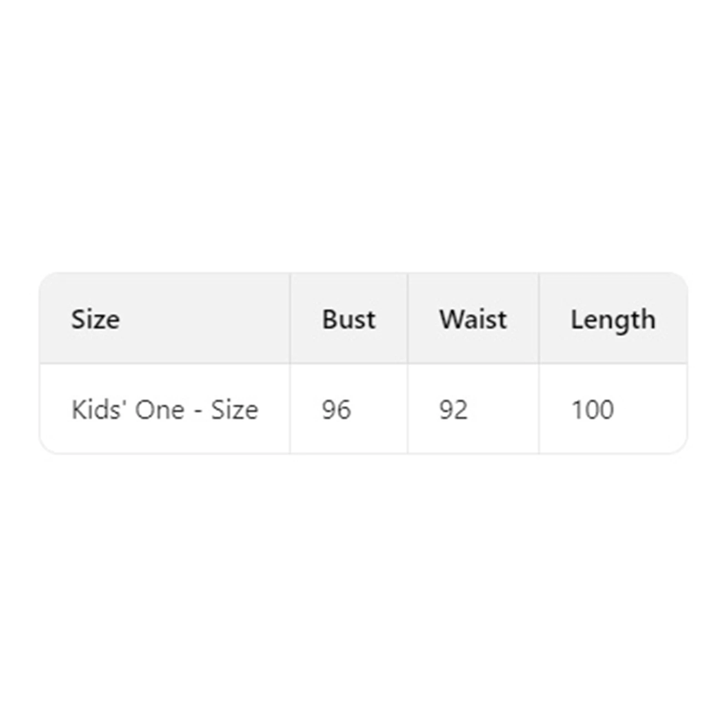
Task: Click the divider between Size and Bust headers
Action: pyautogui.click(x=290, y=318)
